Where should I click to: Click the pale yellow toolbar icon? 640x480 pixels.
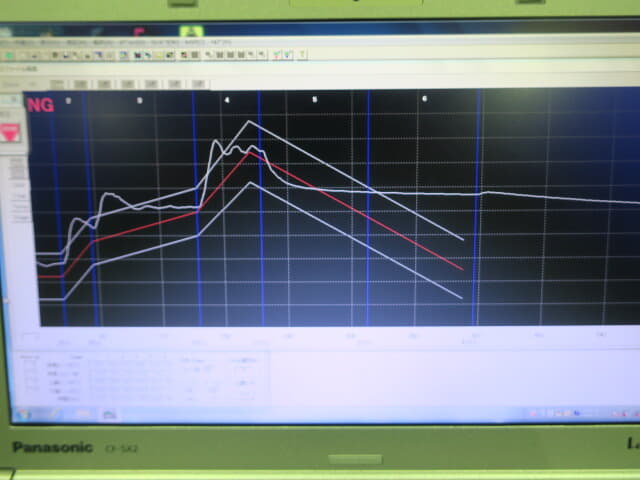(x=159, y=55)
